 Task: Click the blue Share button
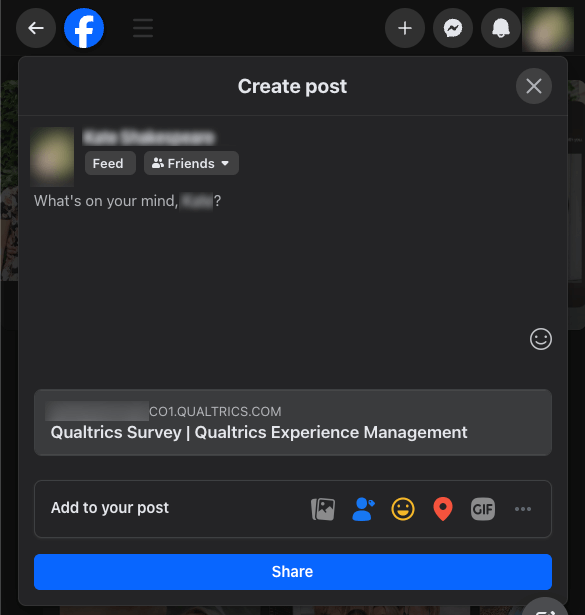point(293,572)
